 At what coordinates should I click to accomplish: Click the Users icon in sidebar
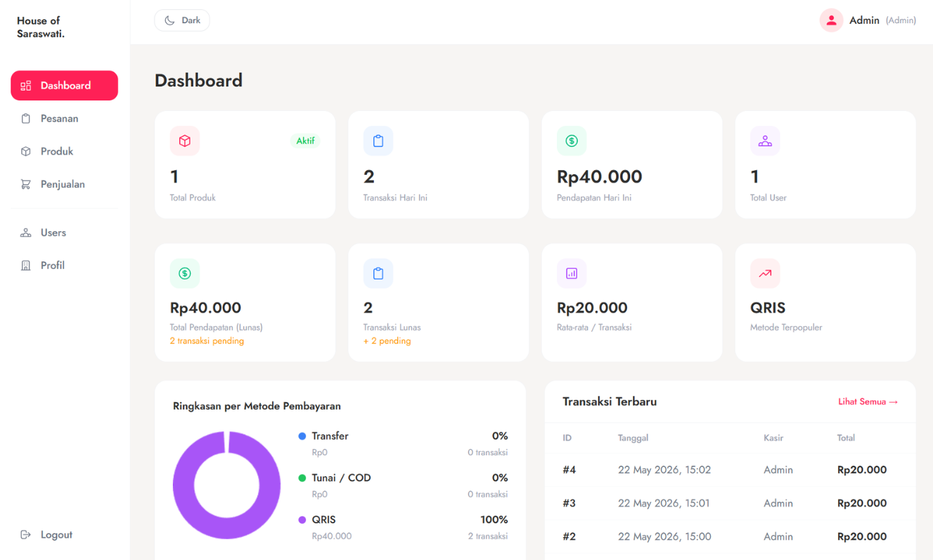coord(26,233)
